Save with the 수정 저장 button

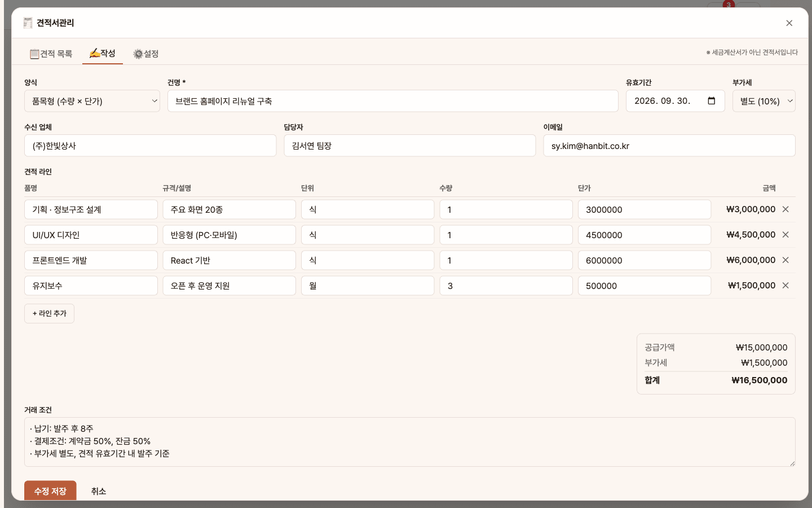50,491
